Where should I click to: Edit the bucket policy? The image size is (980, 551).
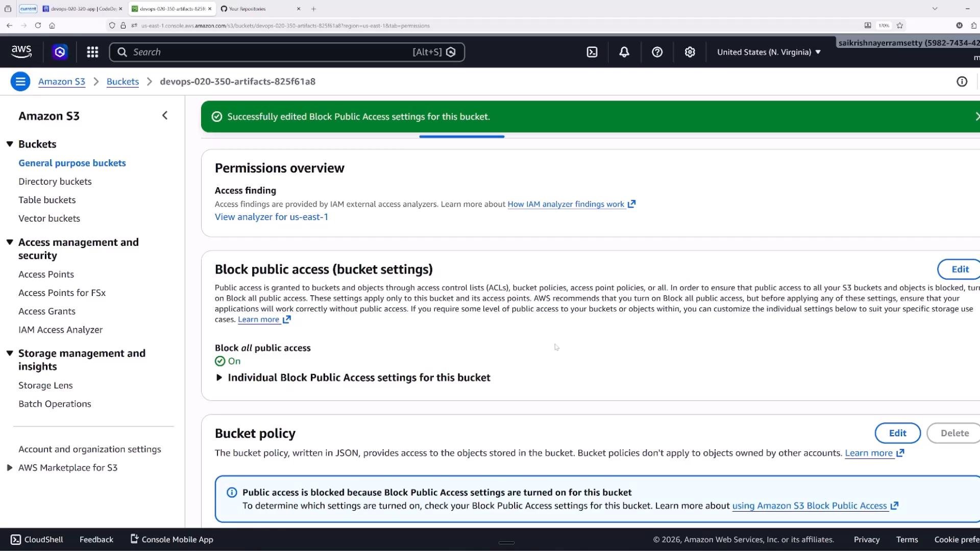coord(898,433)
